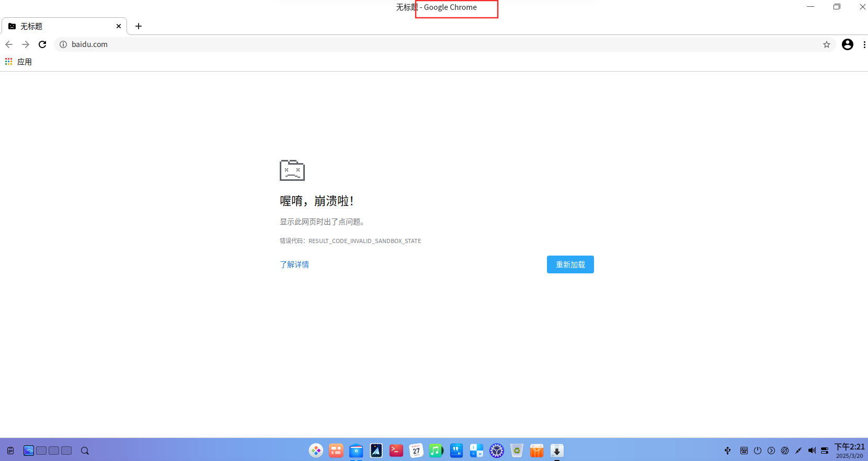Open the Chrome profile avatar icon
This screenshot has width=868, height=461.
(x=848, y=44)
